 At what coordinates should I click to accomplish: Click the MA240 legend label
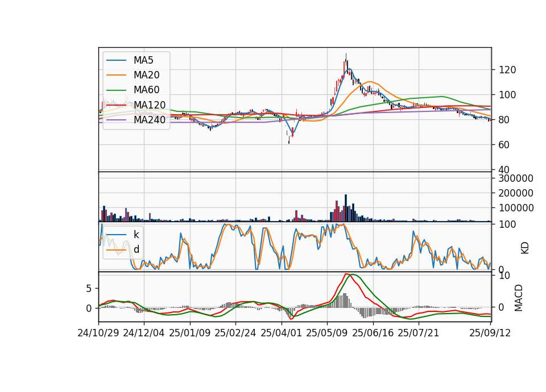(x=150, y=120)
